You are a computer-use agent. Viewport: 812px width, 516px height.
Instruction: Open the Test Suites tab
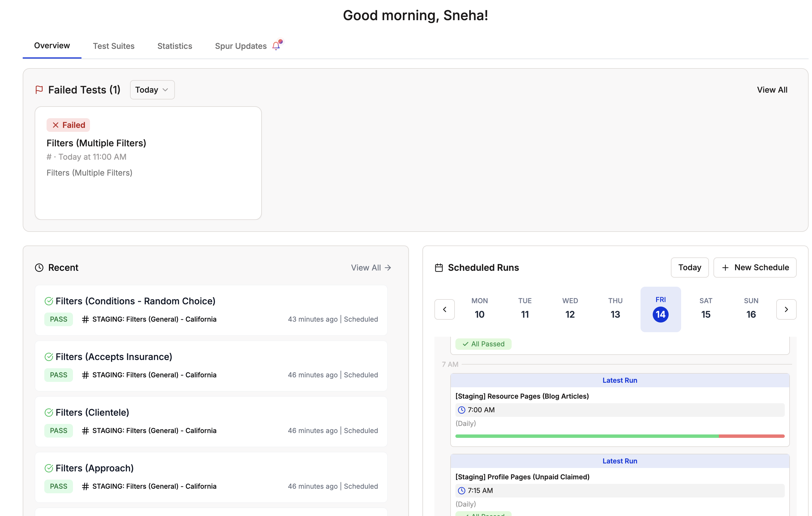click(x=114, y=46)
